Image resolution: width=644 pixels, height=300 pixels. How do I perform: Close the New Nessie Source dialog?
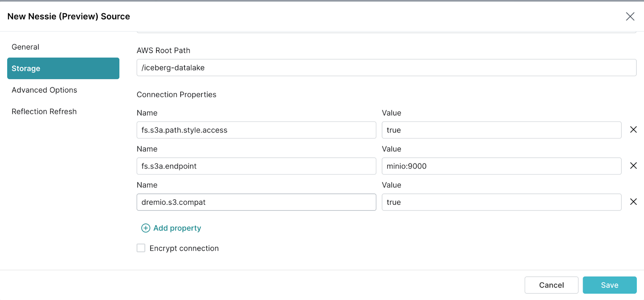point(630,16)
